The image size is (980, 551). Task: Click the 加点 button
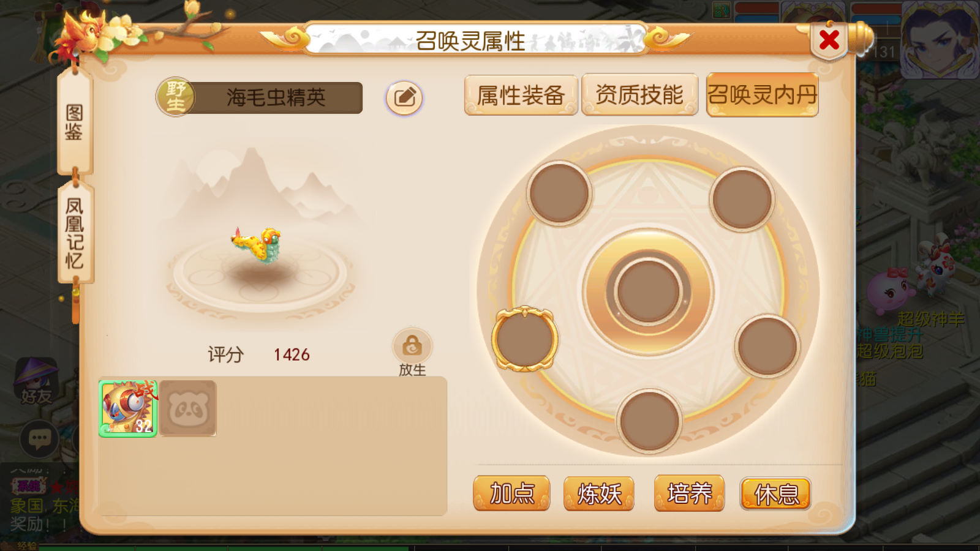pyautogui.click(x=511, y=493)
